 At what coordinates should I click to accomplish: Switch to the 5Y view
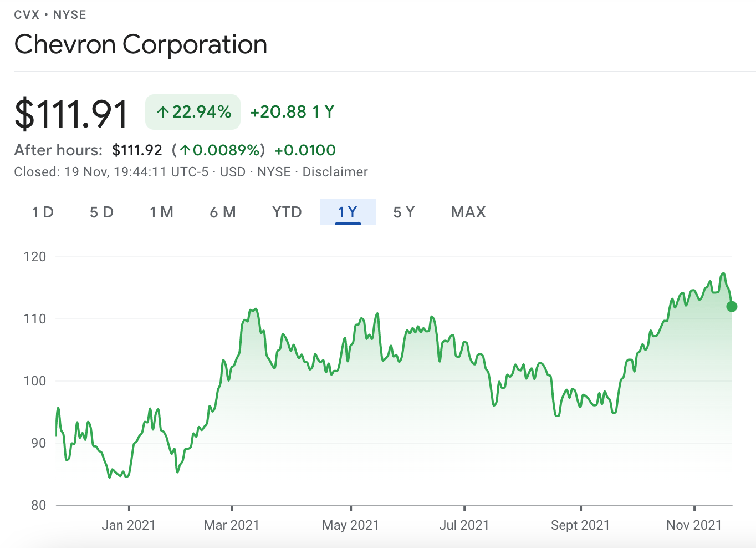[403, 212]
